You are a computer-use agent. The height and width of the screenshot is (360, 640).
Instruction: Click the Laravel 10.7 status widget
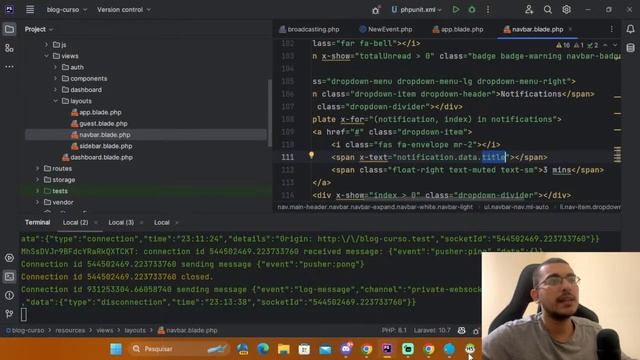(432, 330)
